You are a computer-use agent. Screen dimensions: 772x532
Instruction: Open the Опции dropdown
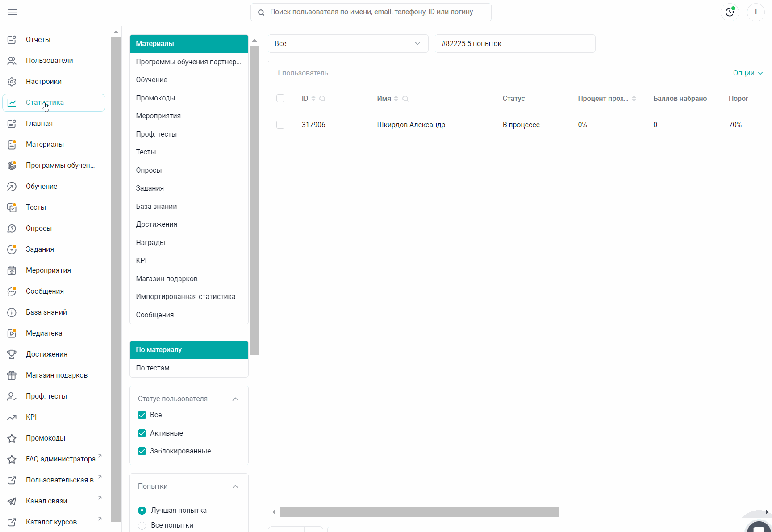(x=748, y=73)
